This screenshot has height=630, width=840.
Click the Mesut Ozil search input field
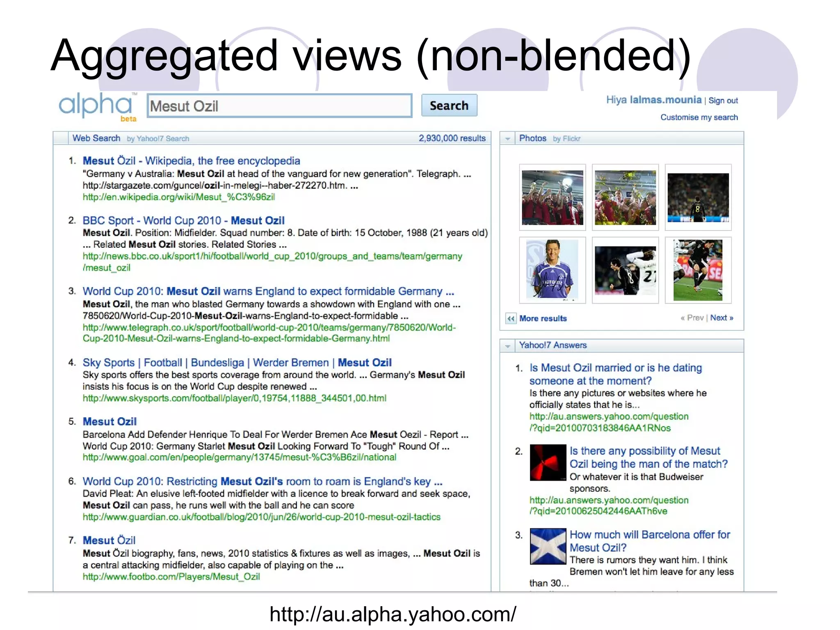click(x=279, y=106)
